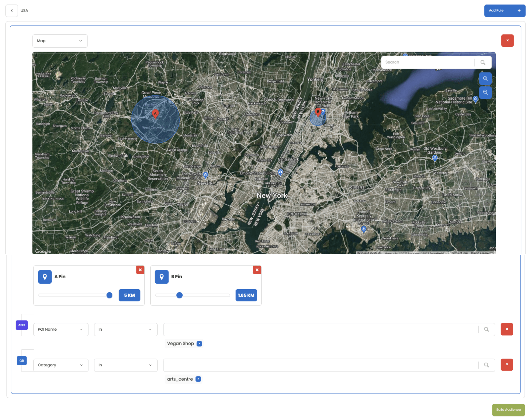Click the Build Audience button
This screenshot has height=420, width=532.
click(508, 409)
